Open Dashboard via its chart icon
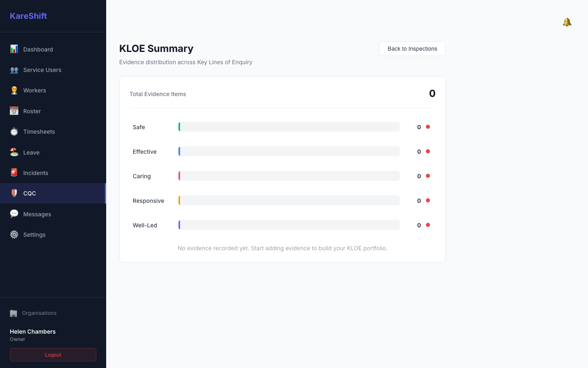Viewport: 588px width, 368px height. click(x=14, y=49)
